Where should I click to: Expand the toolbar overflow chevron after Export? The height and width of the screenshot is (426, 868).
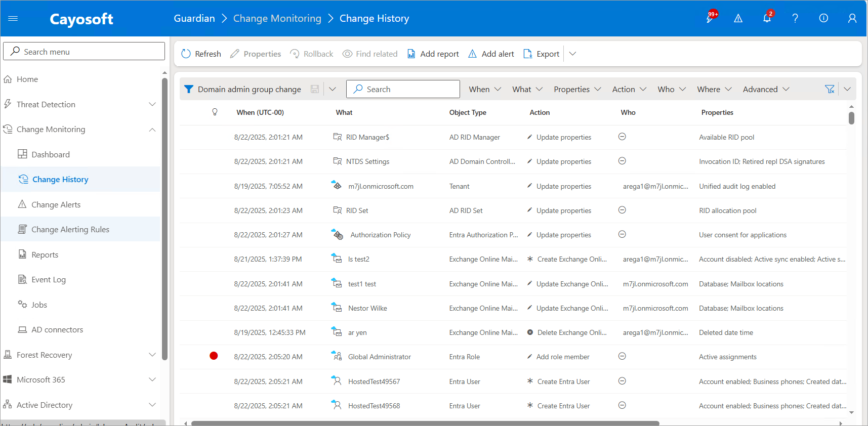[x=572, y=54]
